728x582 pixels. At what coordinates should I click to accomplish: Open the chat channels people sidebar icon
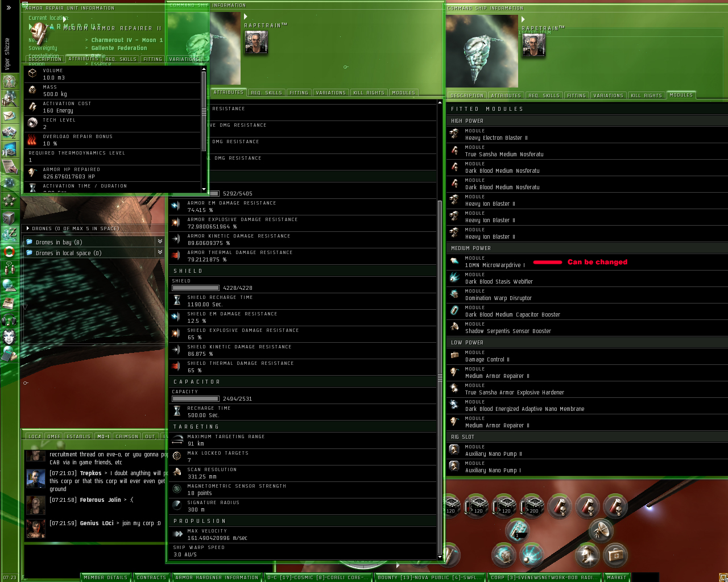(x=9, y=268)
